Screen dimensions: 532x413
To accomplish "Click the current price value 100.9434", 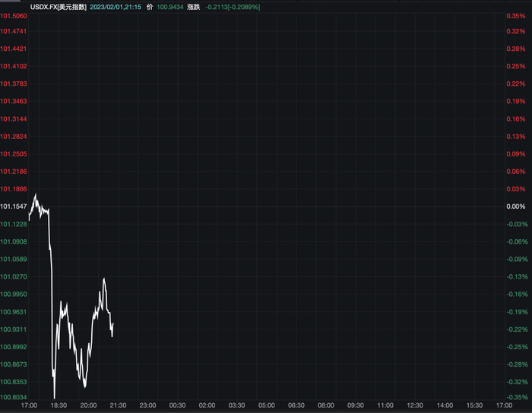I will click(x=171, y=6).
